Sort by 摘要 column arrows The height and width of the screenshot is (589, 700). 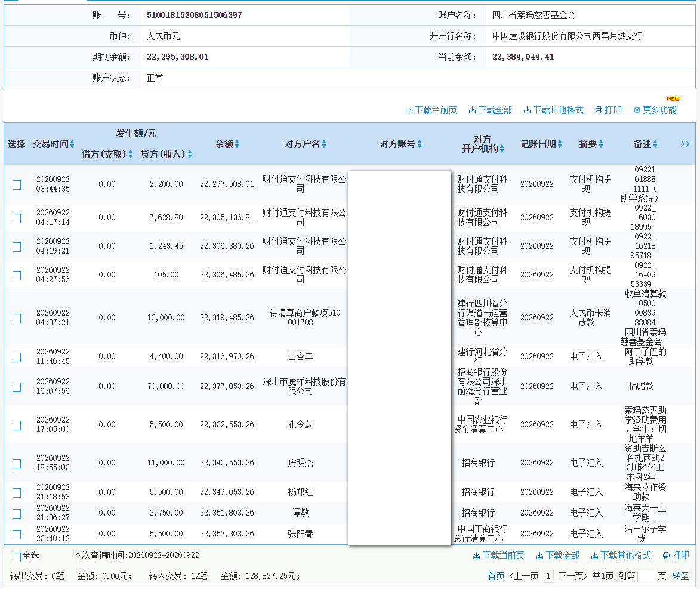tap(601, 144)
